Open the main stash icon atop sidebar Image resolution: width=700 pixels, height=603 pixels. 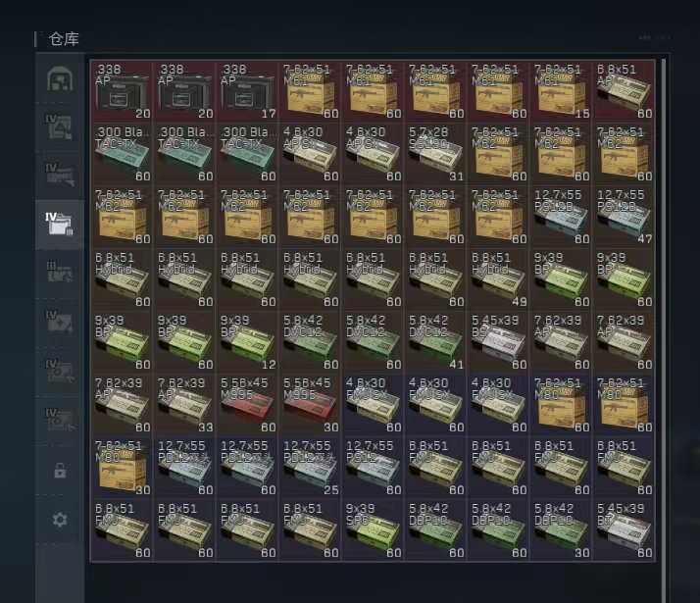pyautogui.click(x=60, y=79)
